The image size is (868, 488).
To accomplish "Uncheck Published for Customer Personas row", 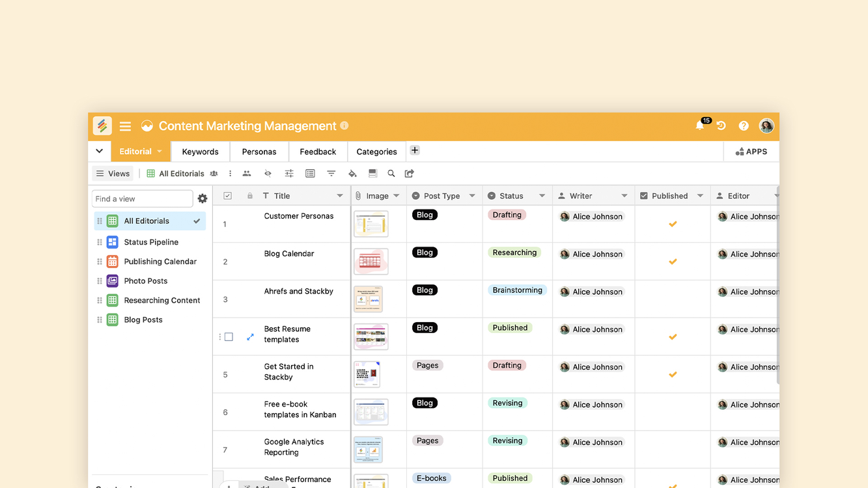I will click(x=673, y=224).
